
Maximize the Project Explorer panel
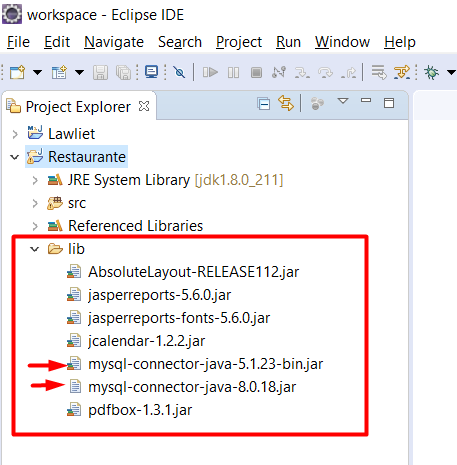[x=389, y=103]
